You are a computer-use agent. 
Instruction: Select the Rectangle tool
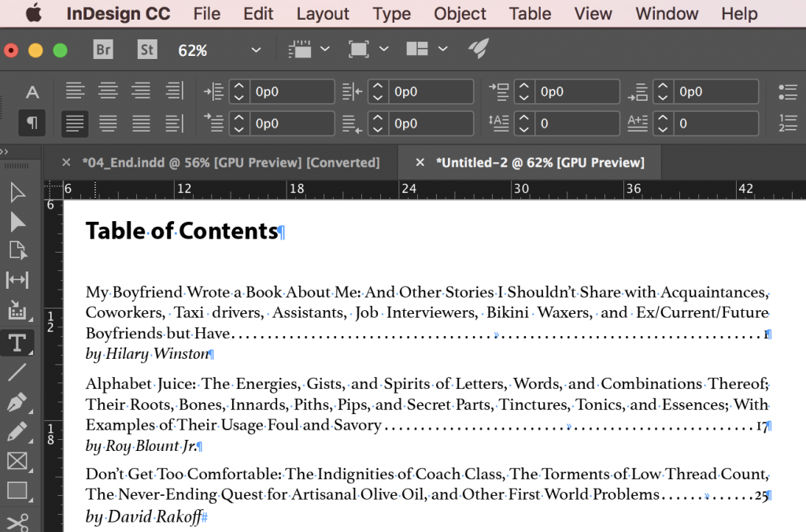(17, 490)
